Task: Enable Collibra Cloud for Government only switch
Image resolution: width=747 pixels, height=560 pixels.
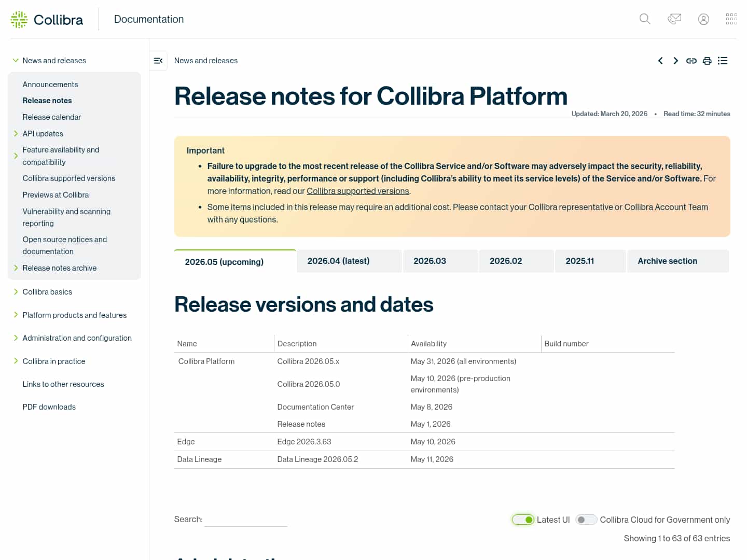Action: click(586, 520)
